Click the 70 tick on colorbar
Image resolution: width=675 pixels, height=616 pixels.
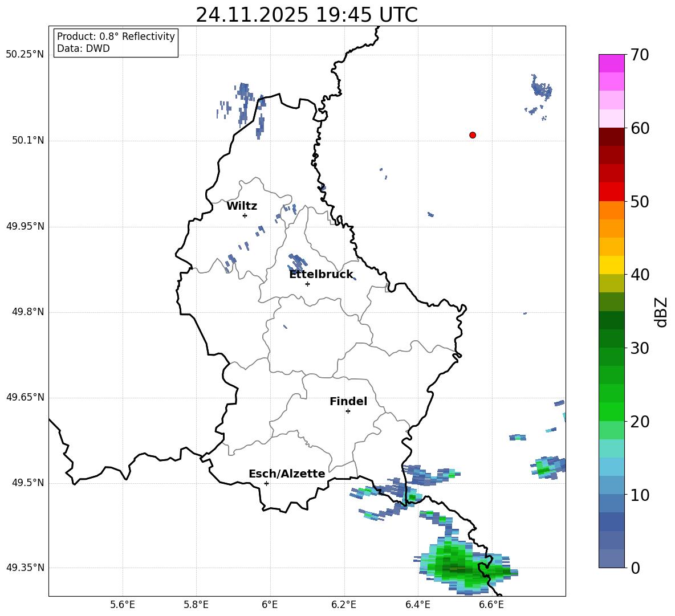click(x=640, y=55)
